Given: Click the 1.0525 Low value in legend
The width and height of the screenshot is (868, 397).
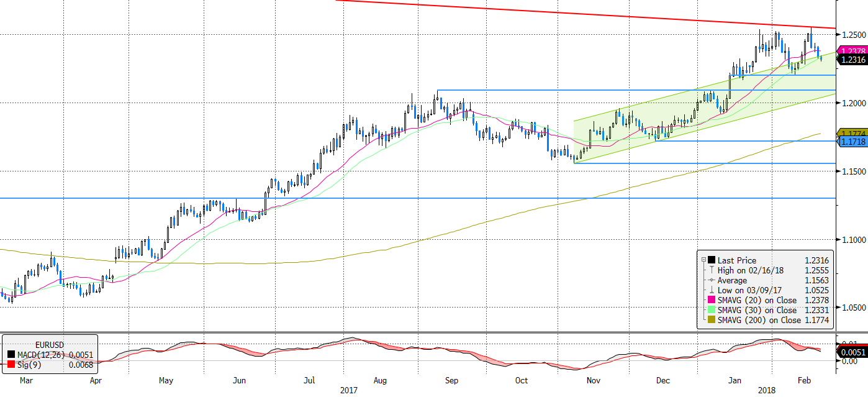Looking at the screenshot, I should click(x=817, y=290).
